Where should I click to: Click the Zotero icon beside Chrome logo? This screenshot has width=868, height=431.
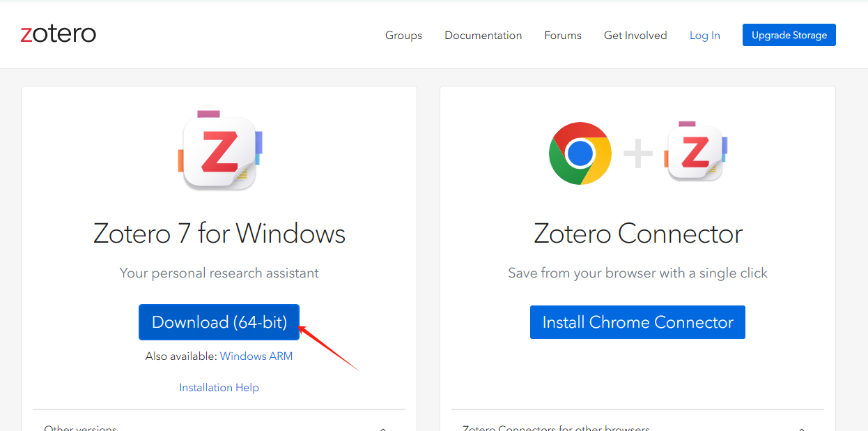pyautogui.click(x=696, y=151)
